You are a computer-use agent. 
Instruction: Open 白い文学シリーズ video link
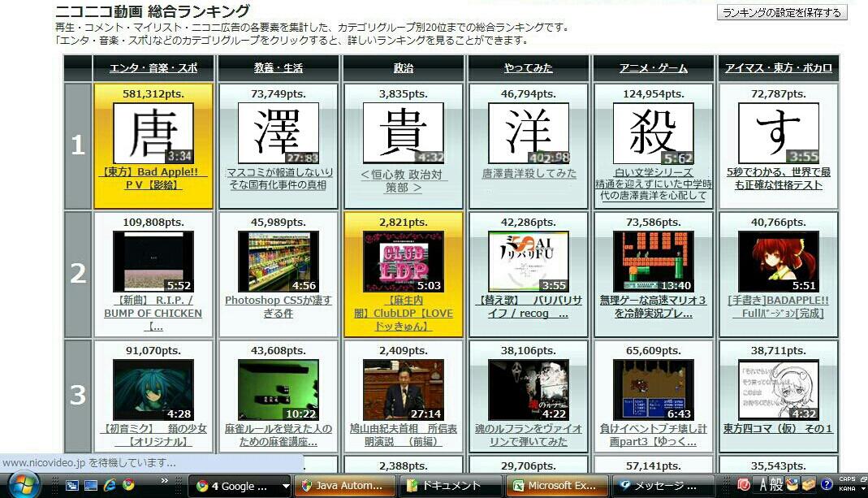coord(653,184)
